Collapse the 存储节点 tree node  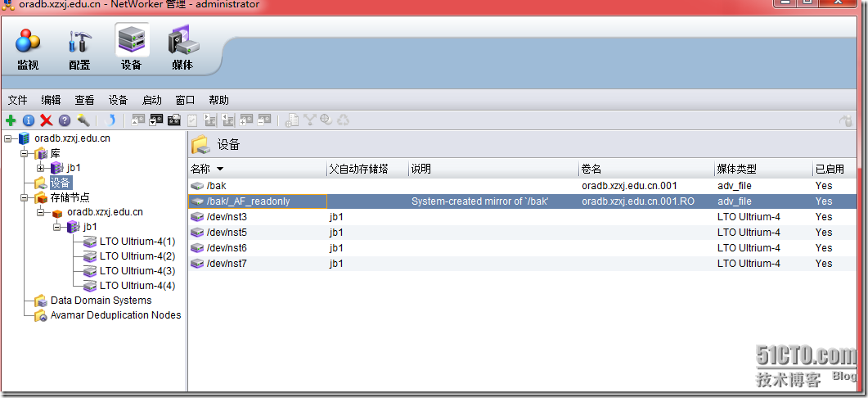[x=25, y=198]
